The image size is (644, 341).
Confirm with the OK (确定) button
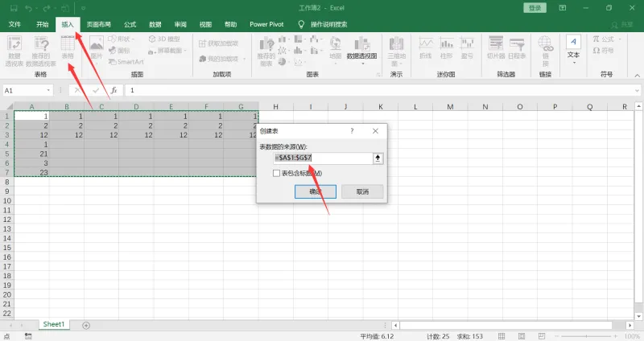point(316,191)
